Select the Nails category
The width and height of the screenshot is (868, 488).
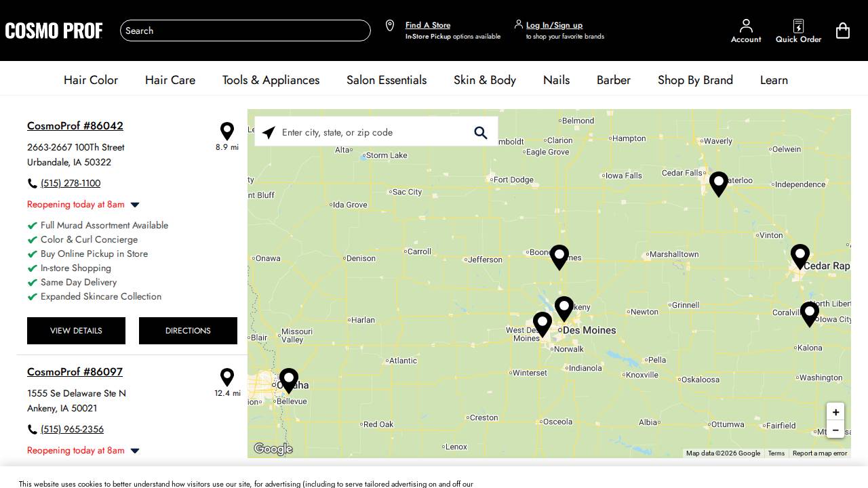[x=556, y=80]
